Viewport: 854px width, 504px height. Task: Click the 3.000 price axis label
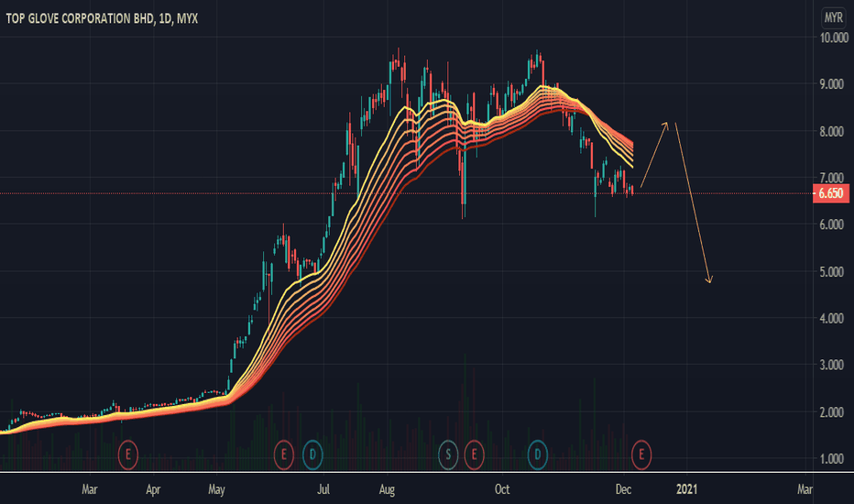pyautogui.click(x=832, y=365)
